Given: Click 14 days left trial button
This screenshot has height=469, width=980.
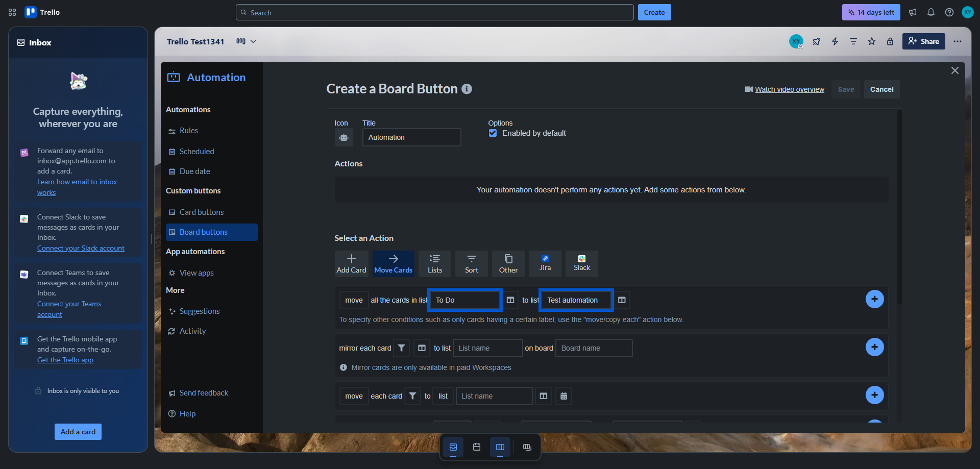Looking at the screenshot, I should click(871, 12).
